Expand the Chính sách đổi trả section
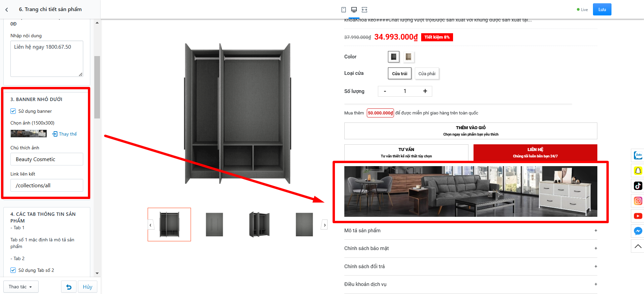644x294 pixels. [470, 266]
